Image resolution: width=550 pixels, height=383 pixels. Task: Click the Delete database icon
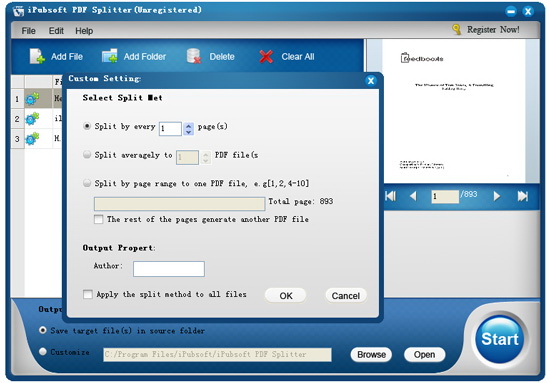(x=194, y=56)
